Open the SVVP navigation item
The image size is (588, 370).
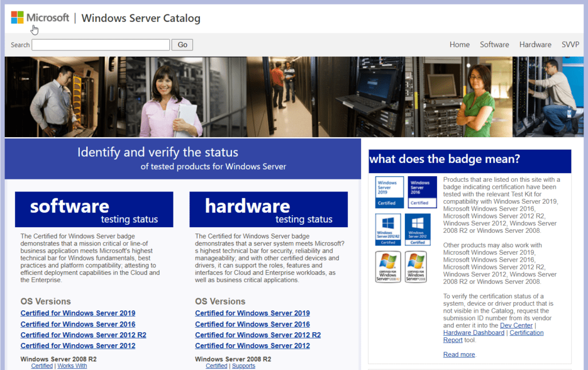click(x=570, y=45)
